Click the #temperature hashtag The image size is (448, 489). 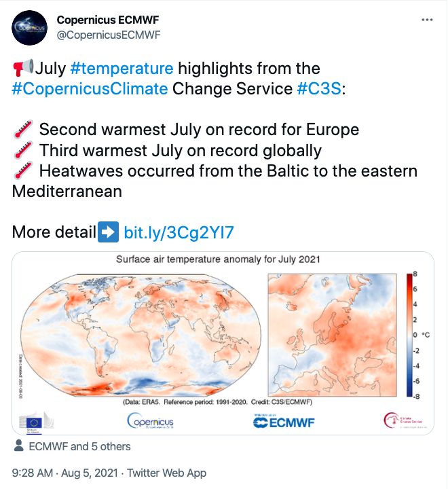122,69
